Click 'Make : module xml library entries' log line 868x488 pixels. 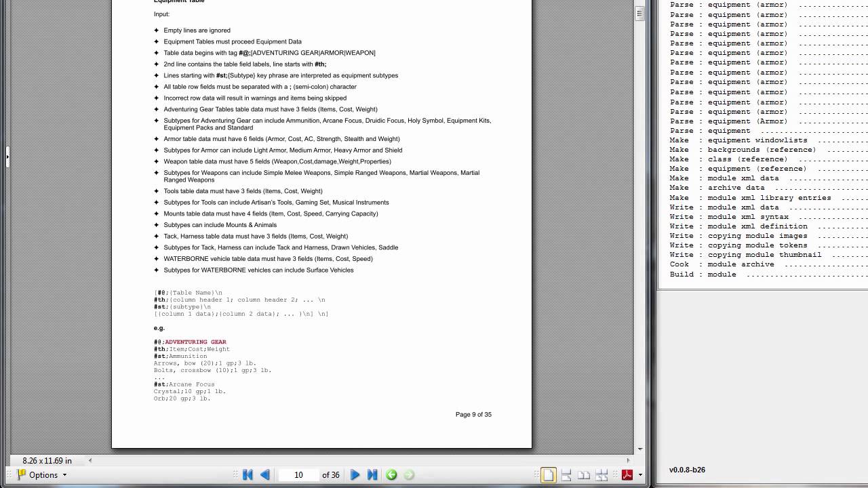click(x=750, y=198)
